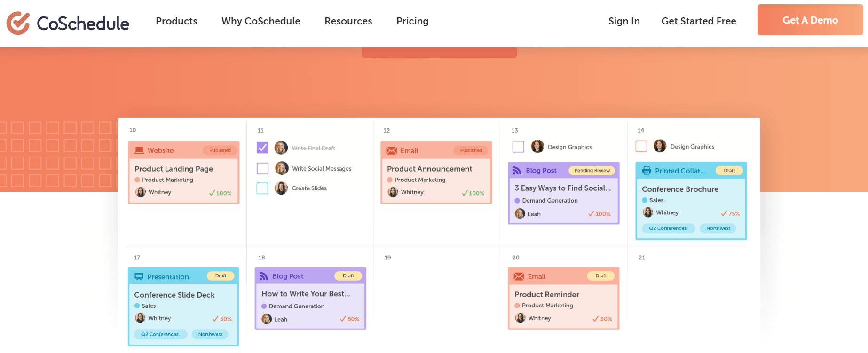This screenshot has height=353, width=868.
Task: Open How to Write Your Best title
Action: click(306, 294)
